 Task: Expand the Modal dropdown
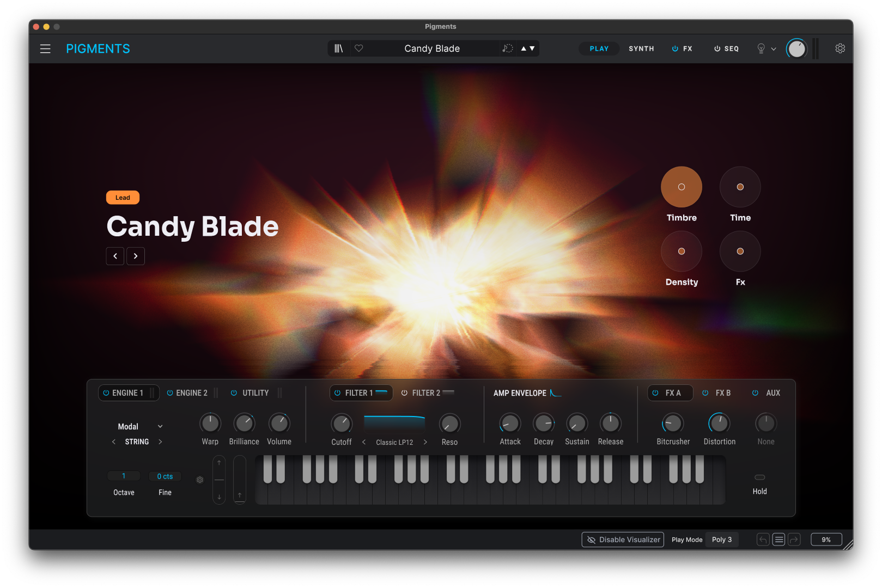coord(139,426)
